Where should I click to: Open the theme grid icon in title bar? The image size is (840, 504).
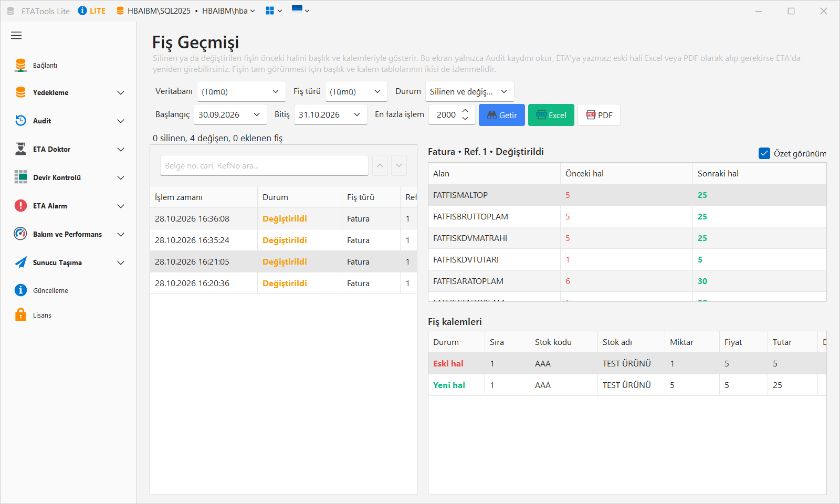[x=274, y=10]
